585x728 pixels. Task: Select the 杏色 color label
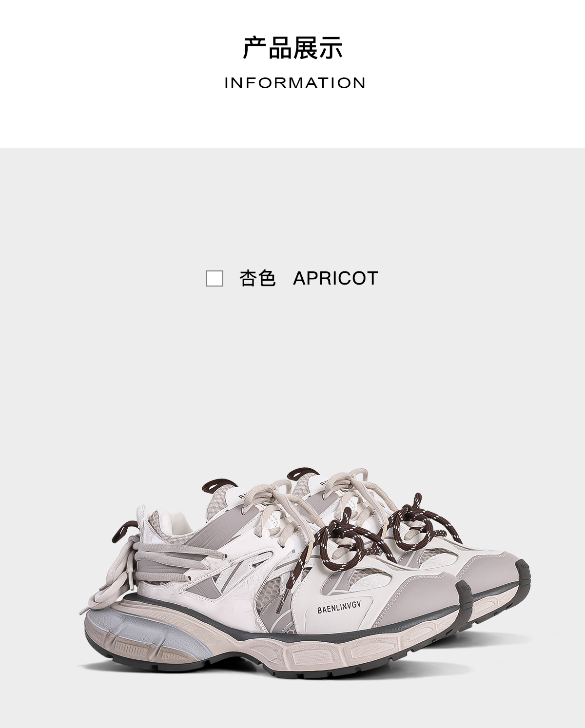(257, 279)
